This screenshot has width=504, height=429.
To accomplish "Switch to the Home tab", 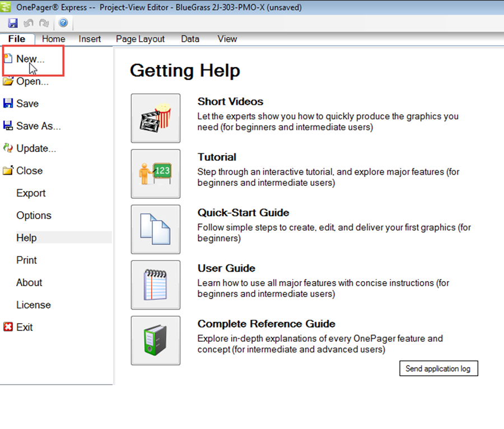I will point(53,39).
